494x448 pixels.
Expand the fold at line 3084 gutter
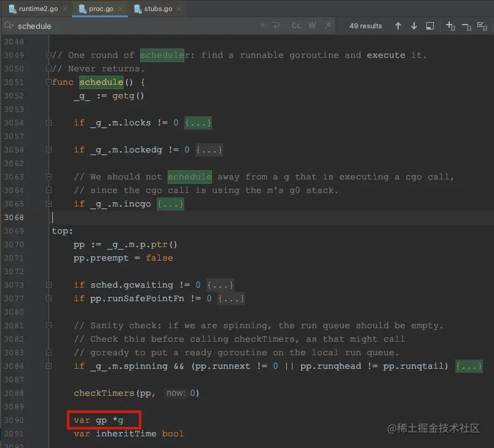49,366
